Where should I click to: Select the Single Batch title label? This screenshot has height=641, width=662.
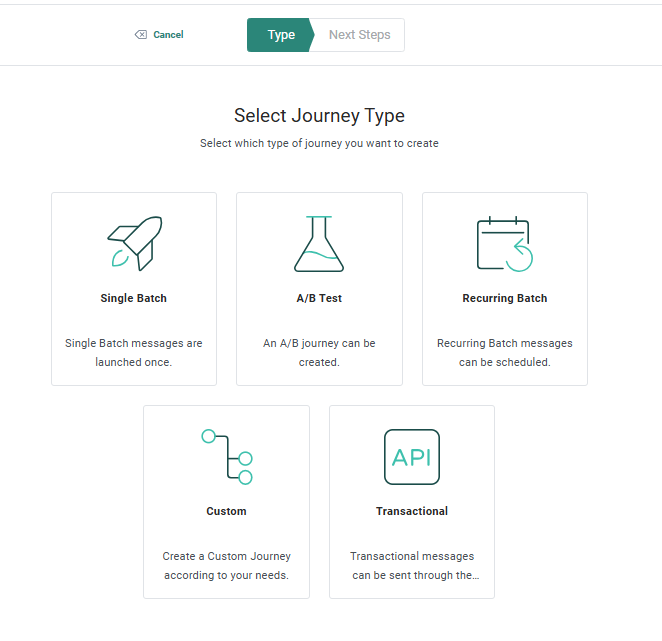point(134,298)
